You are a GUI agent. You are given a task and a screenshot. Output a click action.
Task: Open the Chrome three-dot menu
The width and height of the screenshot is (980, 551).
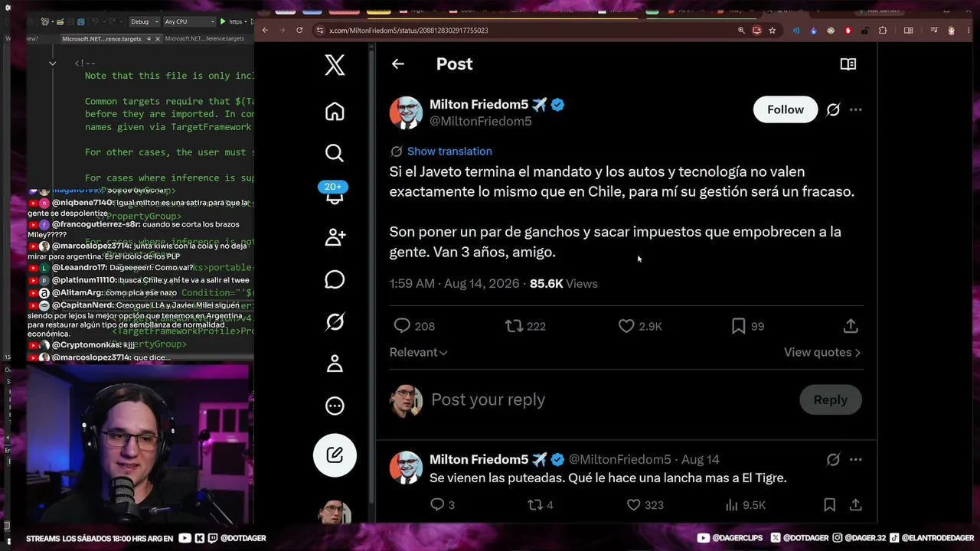(x=968, y=30)
